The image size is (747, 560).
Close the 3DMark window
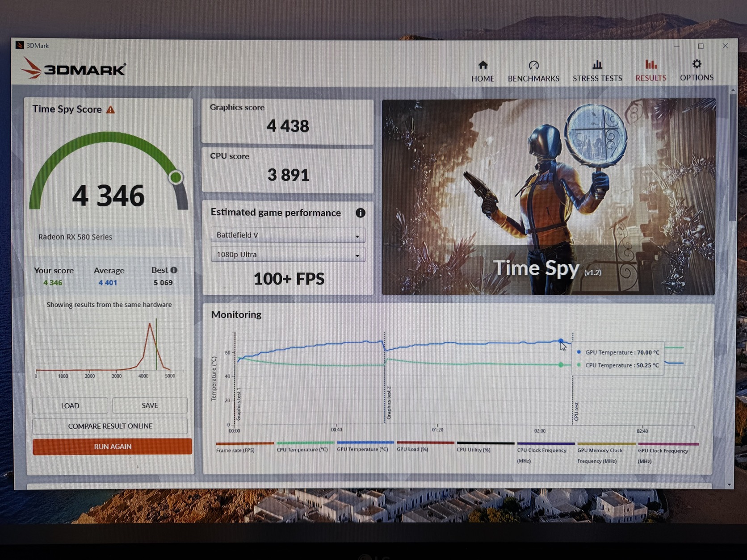725,46
